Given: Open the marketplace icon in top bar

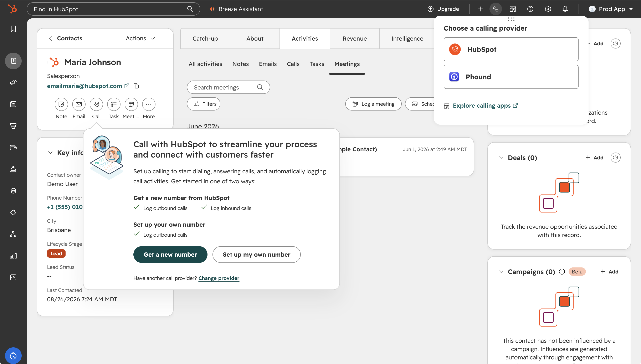Looking at the screenshot, I should click(x=513, y=9).
